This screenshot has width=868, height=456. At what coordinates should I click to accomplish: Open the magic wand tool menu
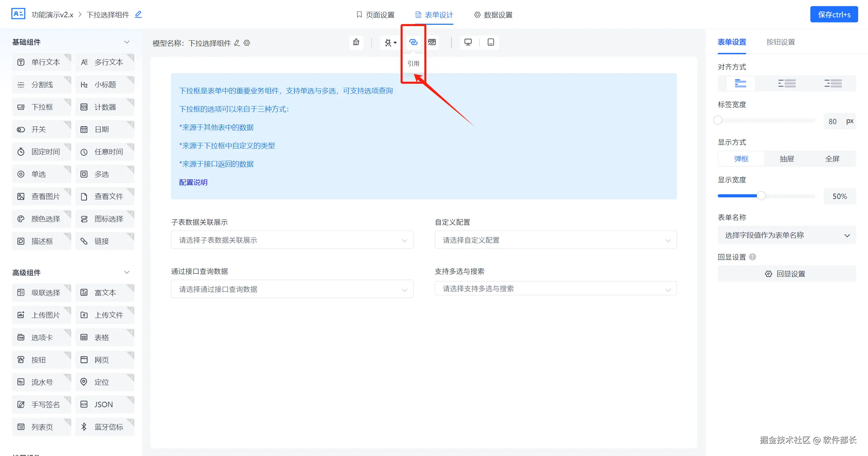(x=390, y=43)
